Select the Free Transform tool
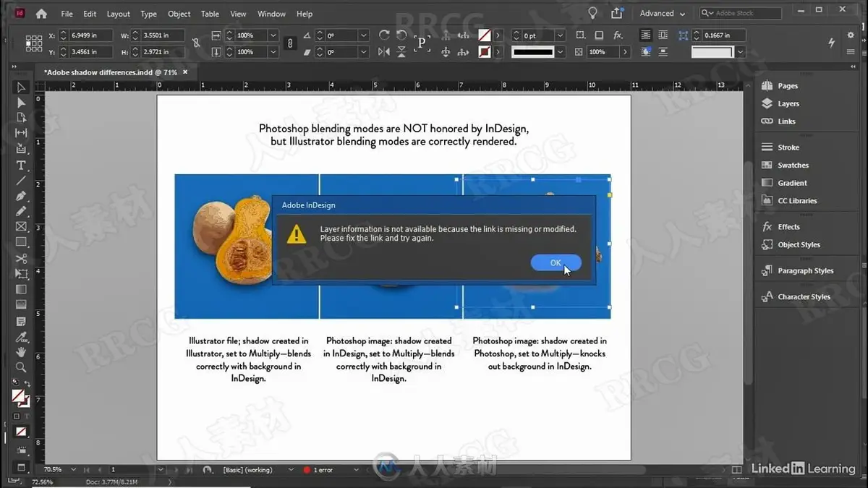This screenshot has width=868, height=488. [x=21, y=274]
